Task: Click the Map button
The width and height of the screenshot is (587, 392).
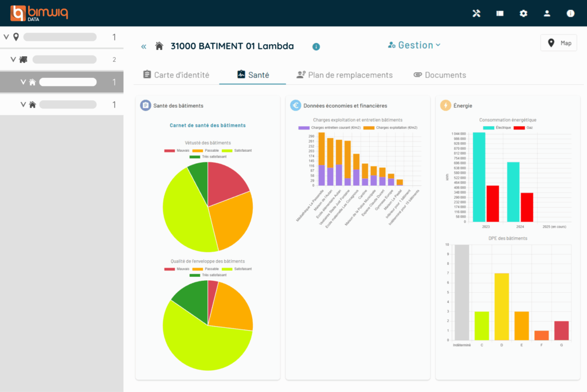Action: [x=558, y=43]
